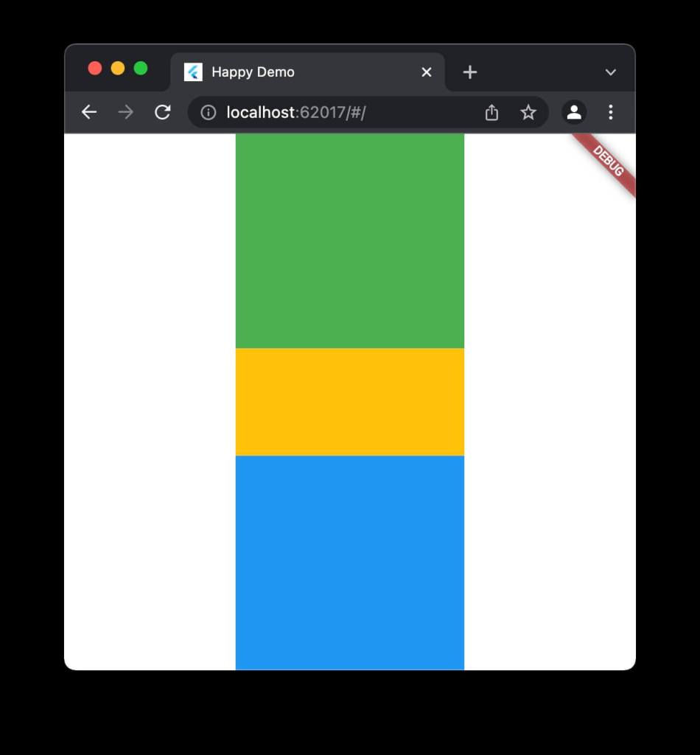This screenshot has width=700, height=755.
Task: Open the share page icon
Action: click(x=491, y=112)
